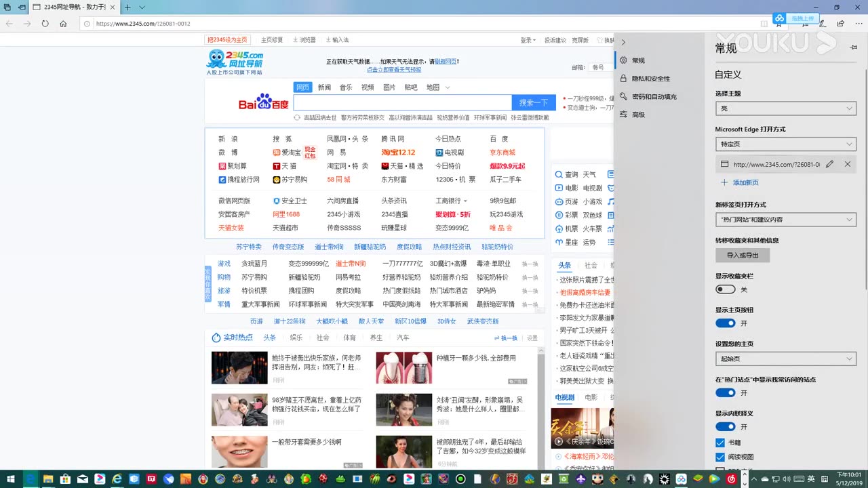The image size is (868, 488).
Task: Click the 实时热点 refresh icon heading
Action: (232, 338)
